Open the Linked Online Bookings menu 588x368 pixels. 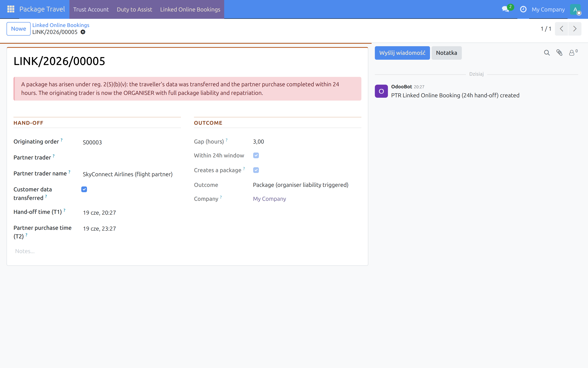click(x=190, y=9)
